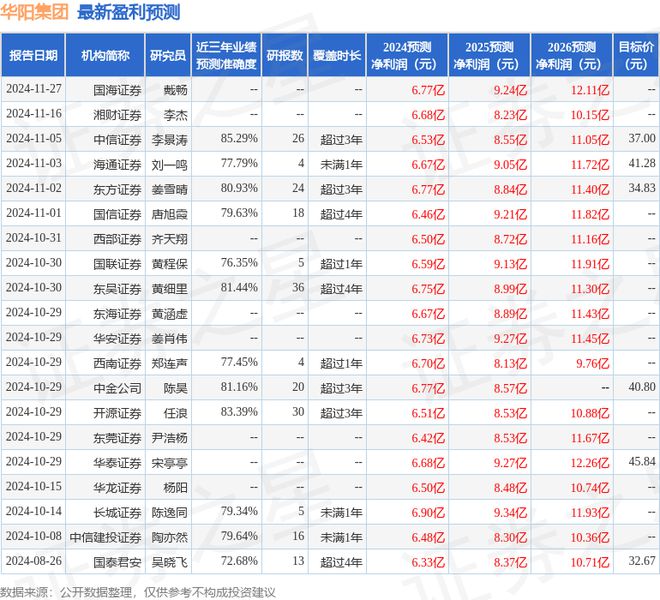Select the 2024预测净利润 column header

pyautogui.click(x=407, y=55)
